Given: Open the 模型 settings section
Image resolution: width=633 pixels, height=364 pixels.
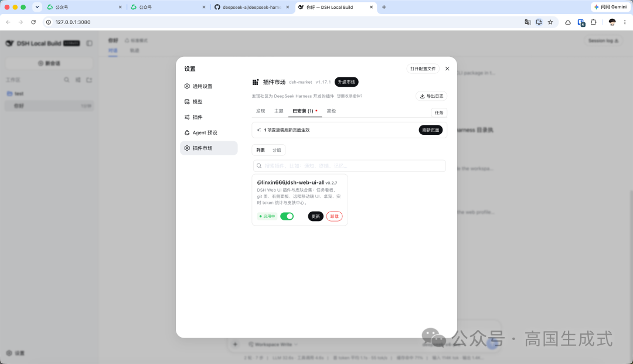Looking at the screenshot, I should (209, 101).
